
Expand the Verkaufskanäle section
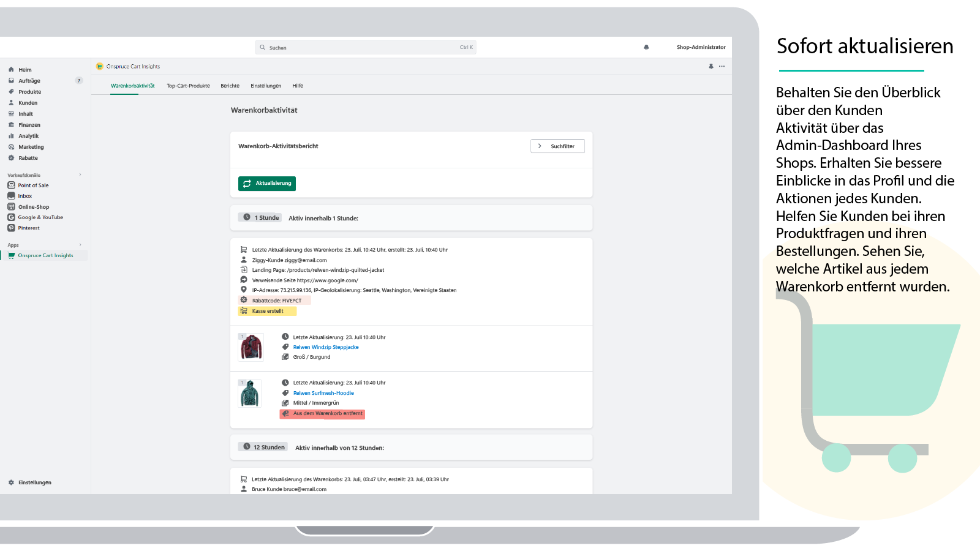click(x=80, y=174)
